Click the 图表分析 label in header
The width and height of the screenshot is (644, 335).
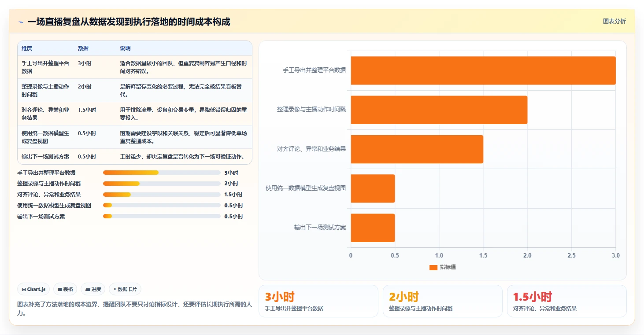pos(614,22)
